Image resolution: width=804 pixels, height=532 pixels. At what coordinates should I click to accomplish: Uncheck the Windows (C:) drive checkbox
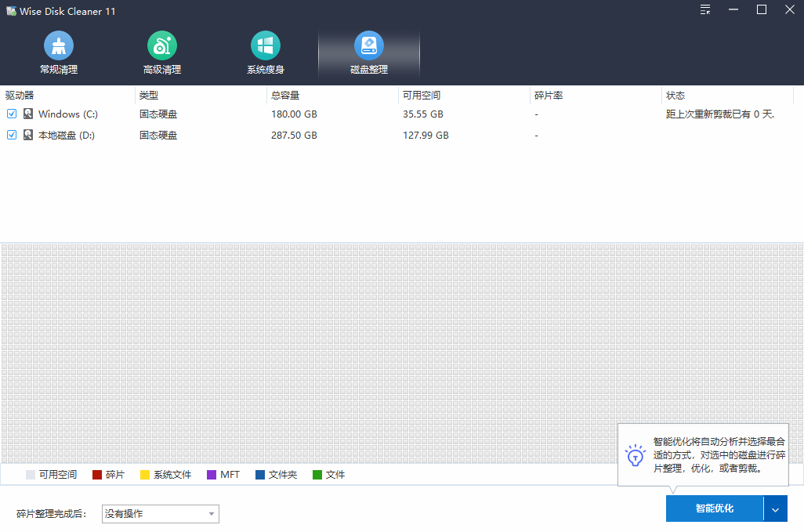[x=12, y=114]
